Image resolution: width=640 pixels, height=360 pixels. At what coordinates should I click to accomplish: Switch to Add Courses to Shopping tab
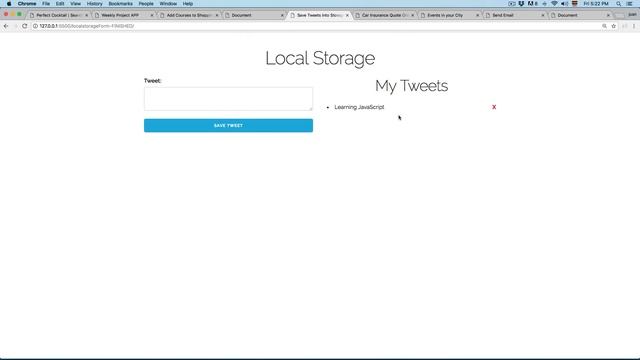pyautogui.click(x=189, y=15)
